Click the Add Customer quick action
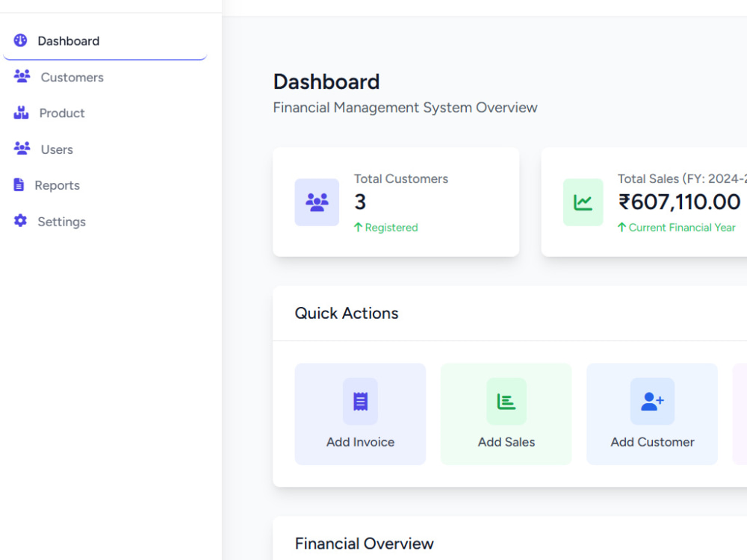The image size is (747, 560). [652, 414]
